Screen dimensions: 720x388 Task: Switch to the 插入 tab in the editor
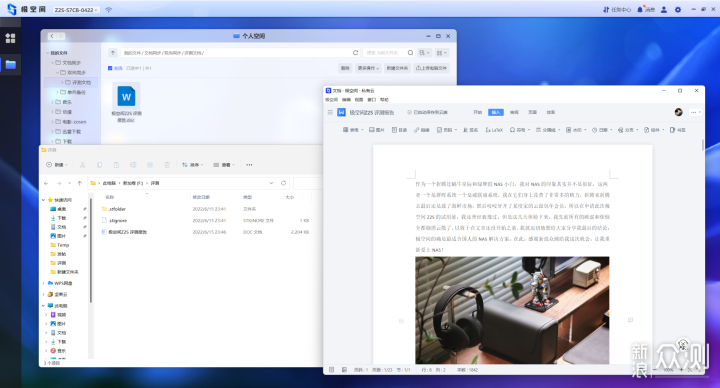[x=496, y=112]
